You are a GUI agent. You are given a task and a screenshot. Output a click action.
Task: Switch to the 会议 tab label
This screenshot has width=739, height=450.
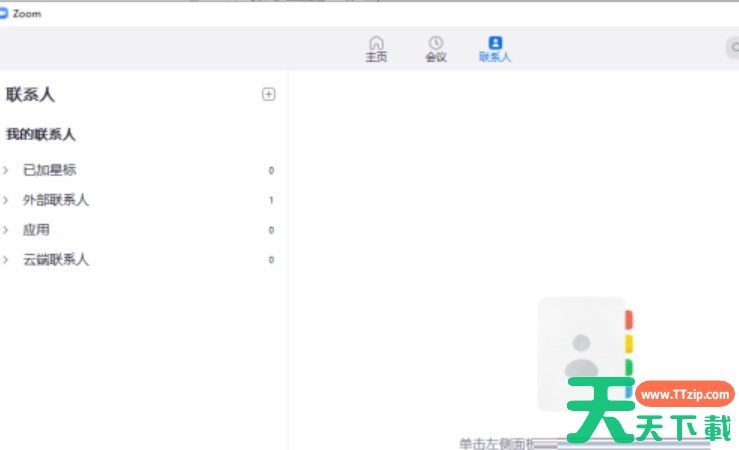coord(436,58)
